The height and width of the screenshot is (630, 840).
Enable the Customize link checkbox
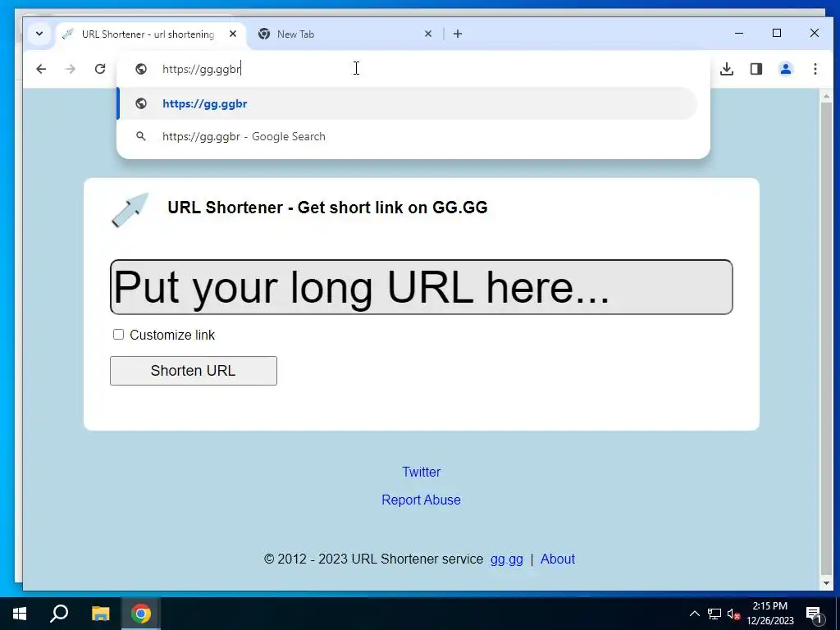tap(118, 335)
